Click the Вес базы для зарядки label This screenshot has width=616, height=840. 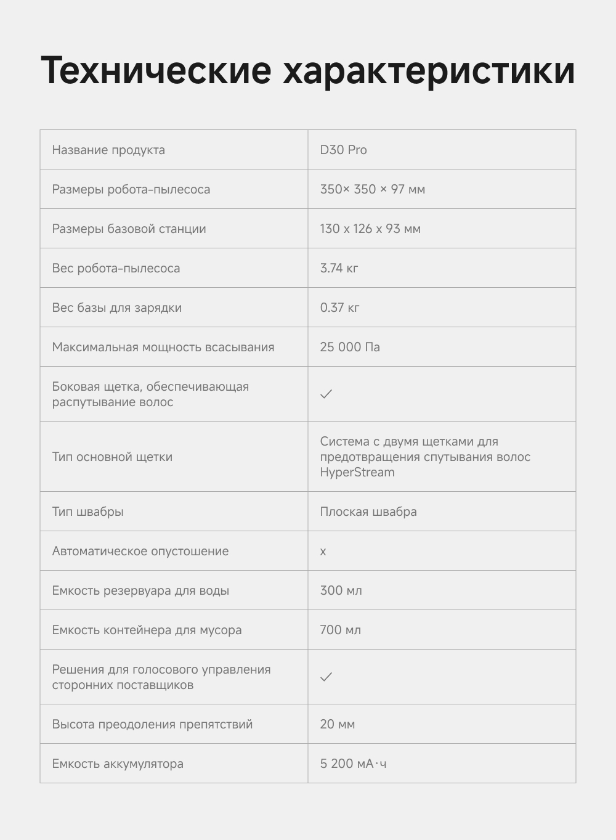coord(116,308)
